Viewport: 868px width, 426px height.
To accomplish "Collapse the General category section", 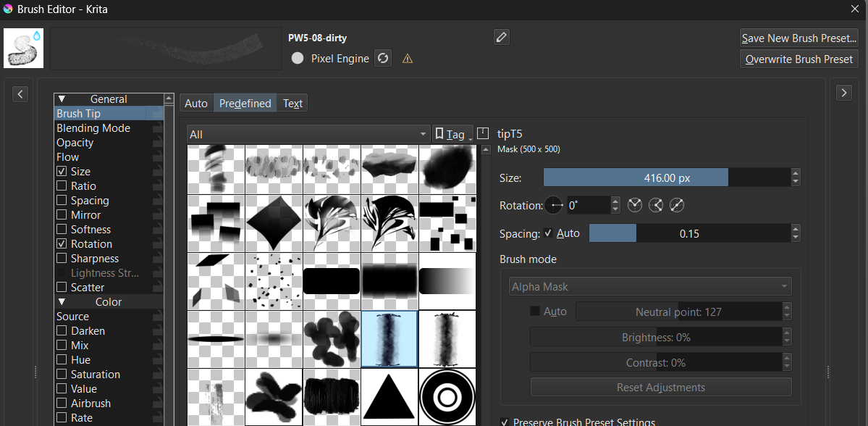I will (62, 99).
